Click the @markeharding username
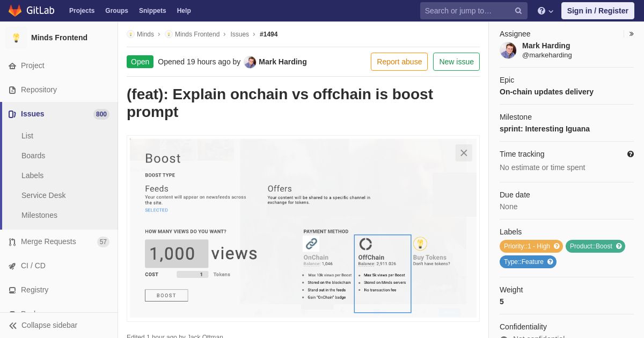The image size is (644, 338). (547, 55)
